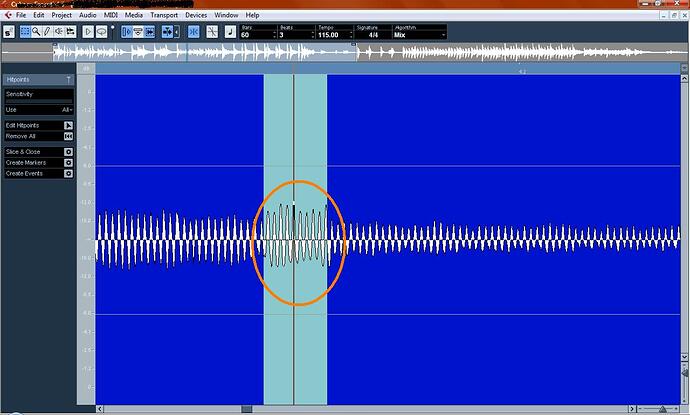Click the Edit Hitpoints arrow icon
This screenshot has height=415, width=690.
(68, 125)
